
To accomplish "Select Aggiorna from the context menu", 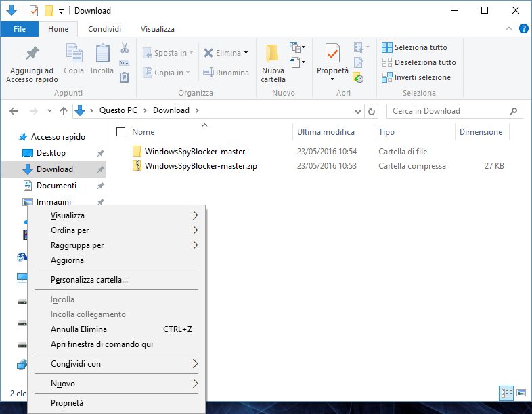I will (x=67, y=260).
